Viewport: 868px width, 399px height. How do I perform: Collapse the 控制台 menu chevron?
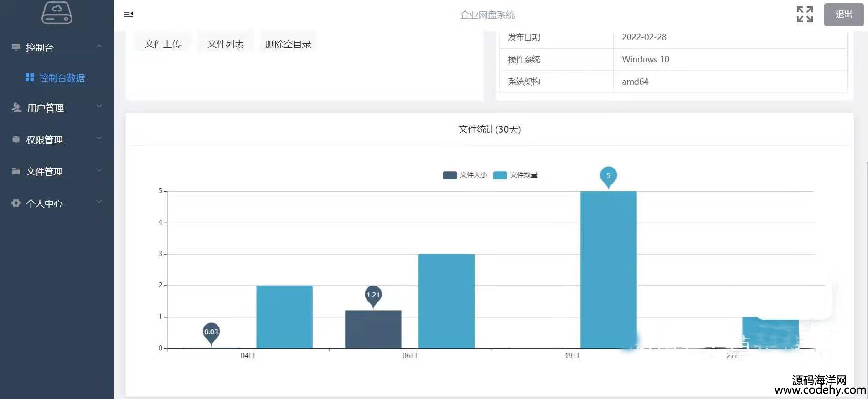click(x=99, y=46)
